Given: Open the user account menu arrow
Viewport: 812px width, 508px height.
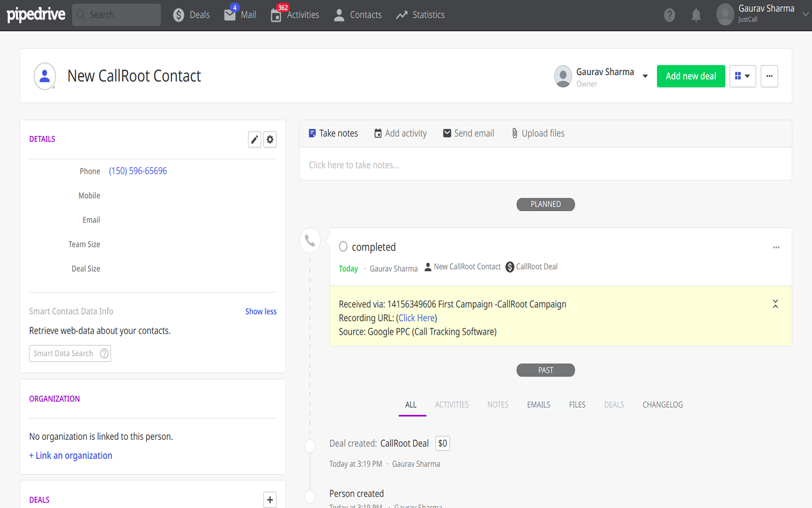Looking at the screenshot, I should click(805, 14).
